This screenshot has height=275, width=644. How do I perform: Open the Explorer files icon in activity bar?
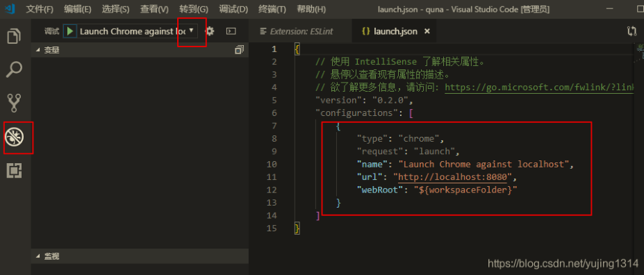click(x=15, y=36)
